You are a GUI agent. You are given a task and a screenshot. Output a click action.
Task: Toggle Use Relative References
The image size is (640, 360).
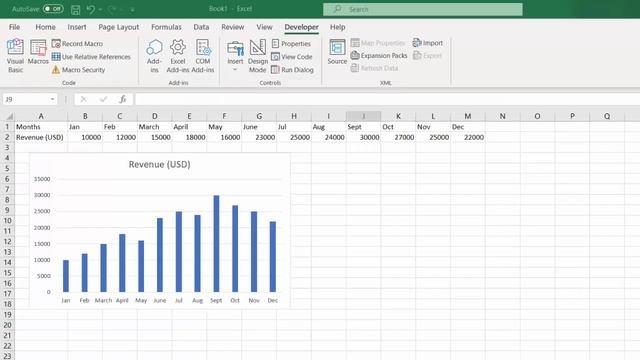pyautogui.click(x=91, y=57)
